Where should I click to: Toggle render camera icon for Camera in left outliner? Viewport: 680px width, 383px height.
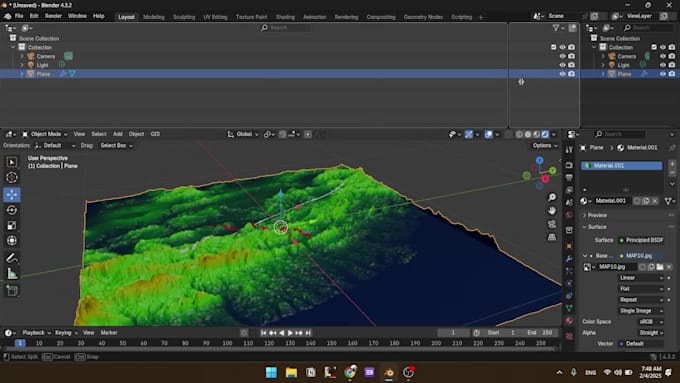[572, 56]
